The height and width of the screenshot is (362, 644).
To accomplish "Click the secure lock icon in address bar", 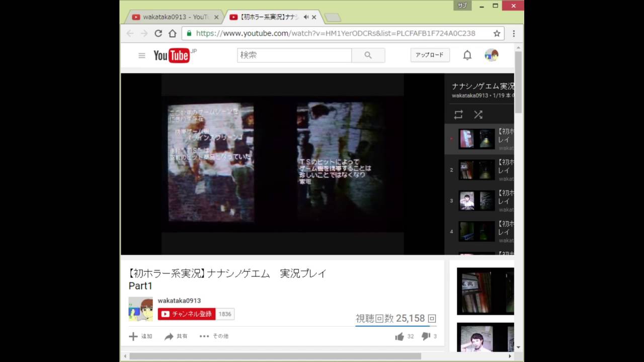I will [189, 33].
